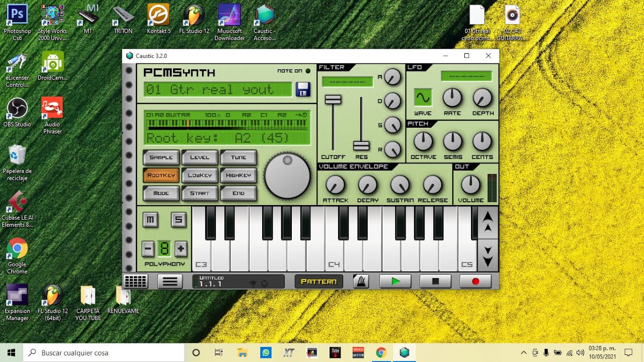Click the filter Res slider handle
This screenshot has height=362, width=644.
361,145
